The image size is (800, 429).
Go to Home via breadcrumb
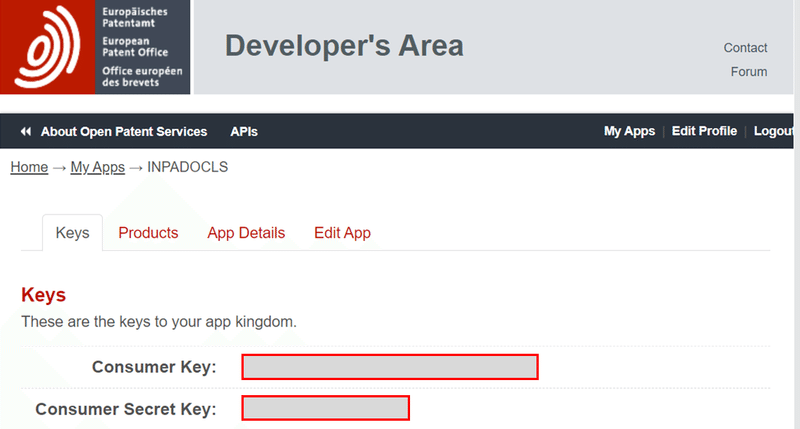pos(29,167)
